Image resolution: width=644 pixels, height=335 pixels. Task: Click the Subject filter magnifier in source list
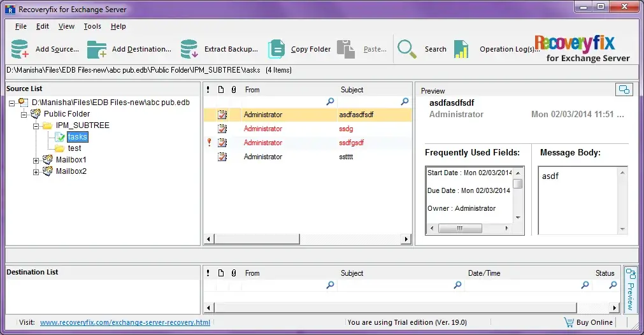coord(405,101)
